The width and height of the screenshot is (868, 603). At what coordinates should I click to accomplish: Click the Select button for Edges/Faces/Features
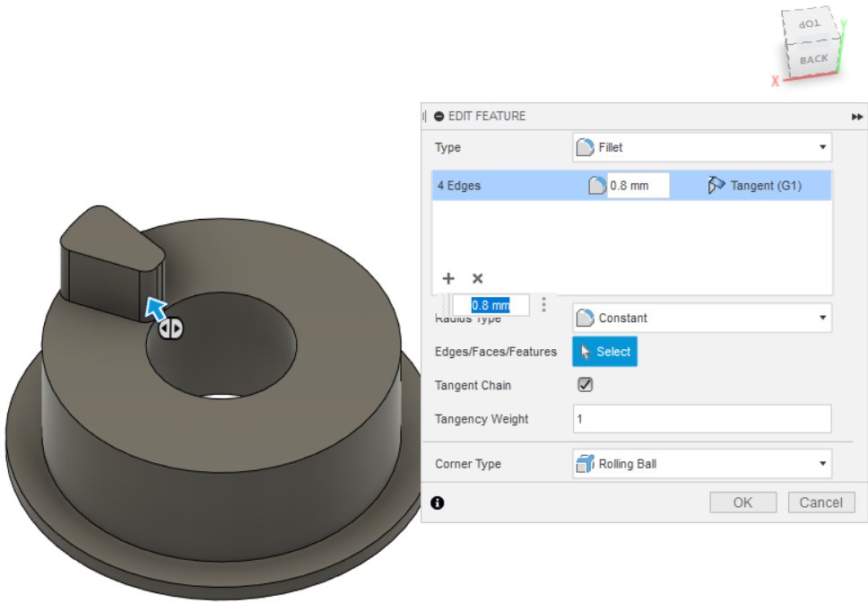[604, 352]
